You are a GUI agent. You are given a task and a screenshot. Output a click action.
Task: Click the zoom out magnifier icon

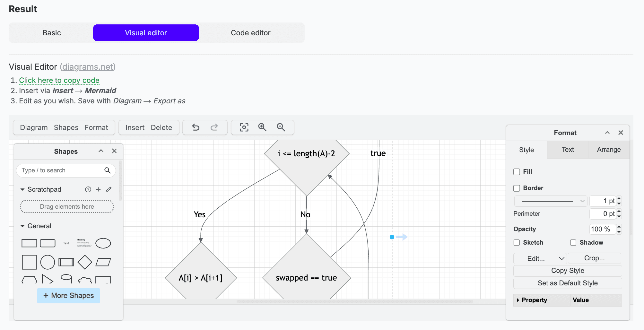(x=281, y=127)
